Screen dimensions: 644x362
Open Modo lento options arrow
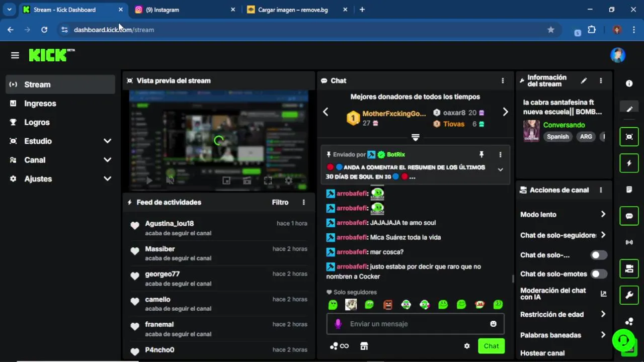[603, 214]
